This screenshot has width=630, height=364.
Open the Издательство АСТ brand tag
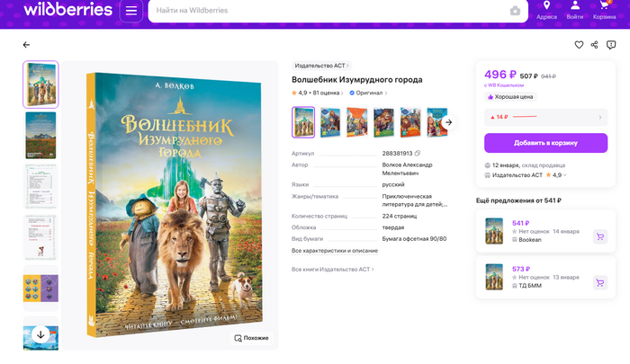pos(322,66)
